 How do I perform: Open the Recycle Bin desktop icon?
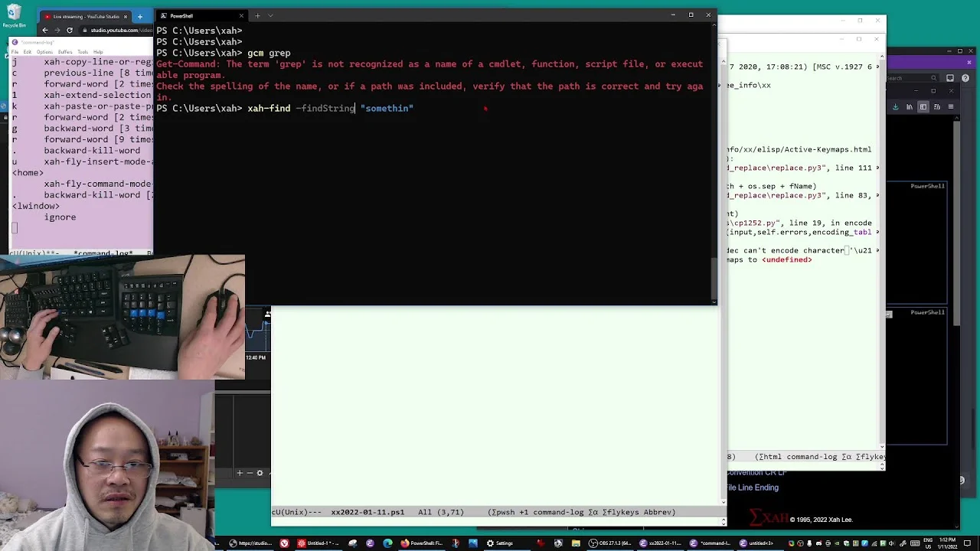coord(14,17)
